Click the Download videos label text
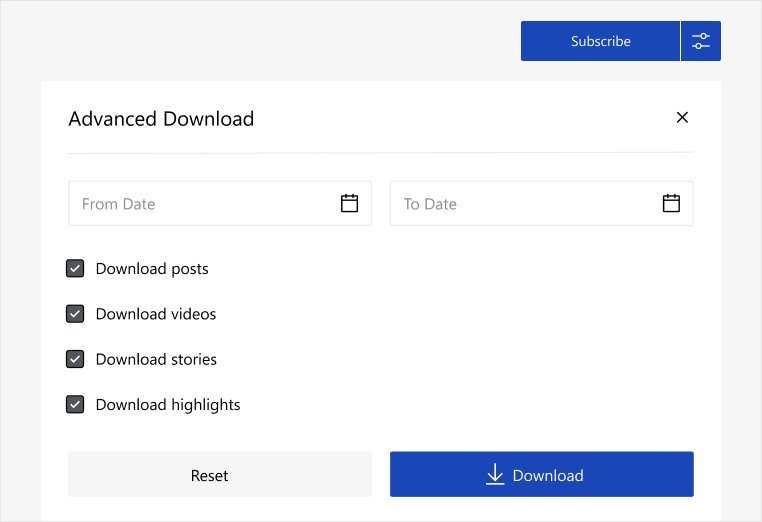This screenshot has width=762, height=522. 156,314
